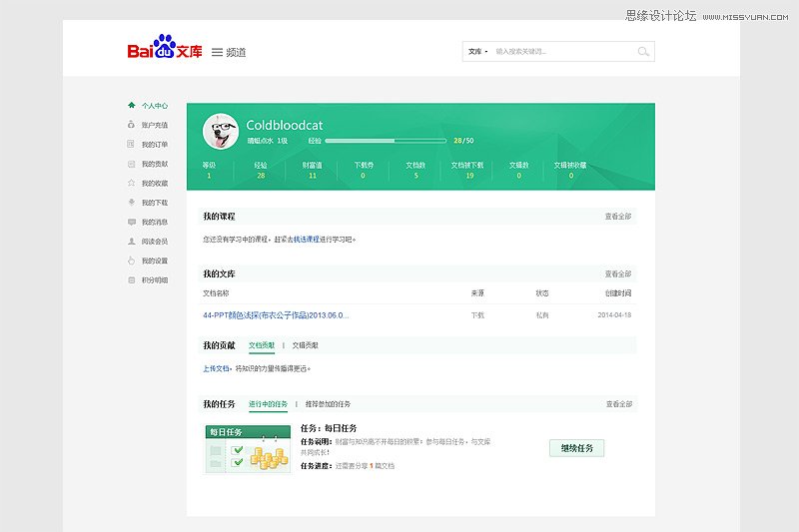Click the 文档被下载 stat showing 19
The height and width of the screenshot is (532, 799).
[x=467, y=170]
